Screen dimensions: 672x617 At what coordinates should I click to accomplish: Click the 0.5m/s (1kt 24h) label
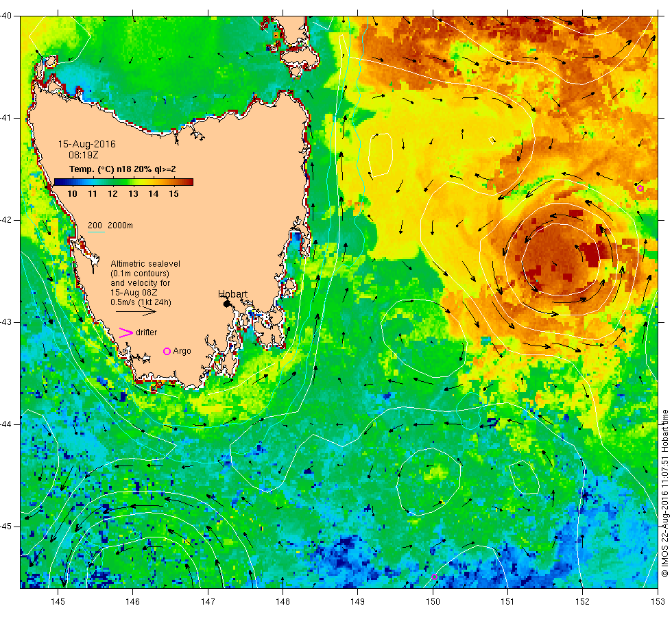(x=141, y=302)
